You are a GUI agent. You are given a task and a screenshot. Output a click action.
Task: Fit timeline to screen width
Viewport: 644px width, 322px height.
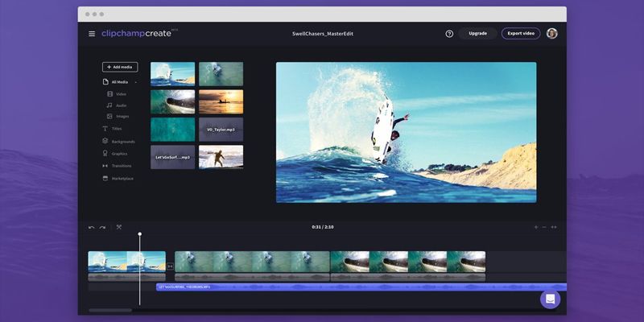click(554, 227)
